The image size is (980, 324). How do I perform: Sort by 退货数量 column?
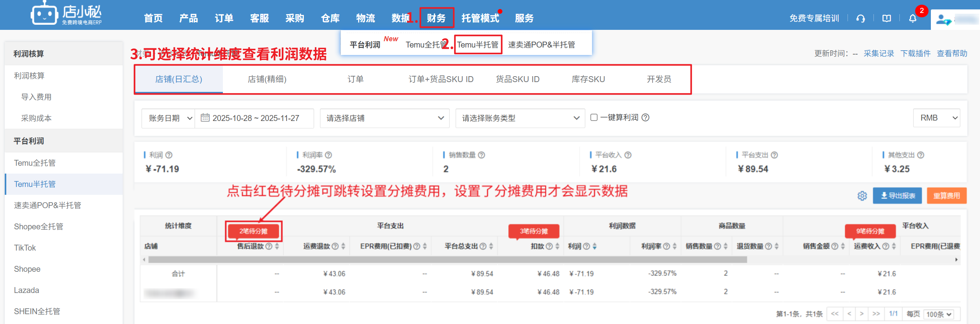tap(776, 246)
